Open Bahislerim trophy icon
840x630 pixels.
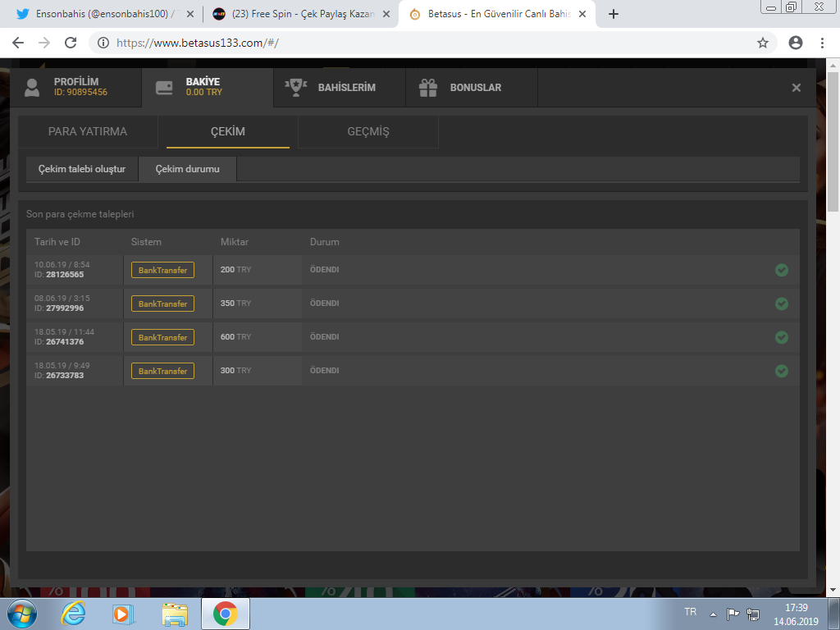point(295,87)
